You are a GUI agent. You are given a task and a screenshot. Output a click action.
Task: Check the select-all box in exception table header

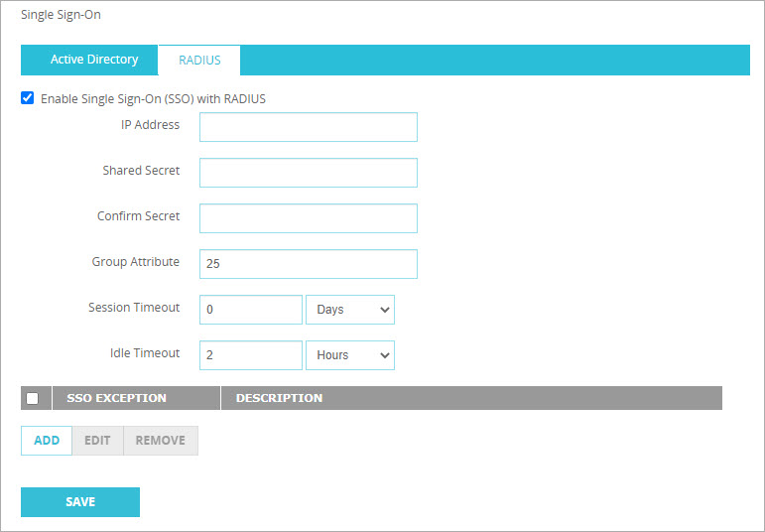click(x=33, y=398)
